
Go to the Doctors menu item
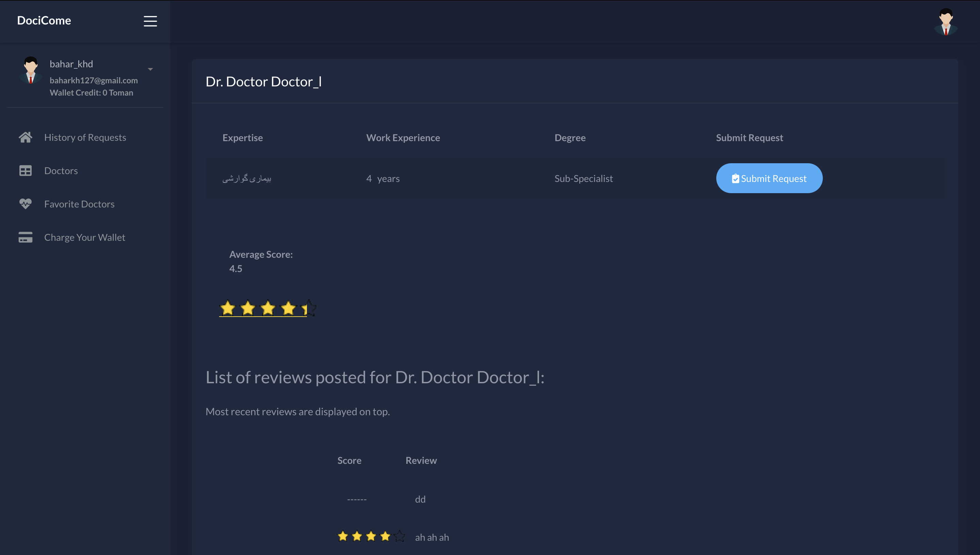[61, 171]
